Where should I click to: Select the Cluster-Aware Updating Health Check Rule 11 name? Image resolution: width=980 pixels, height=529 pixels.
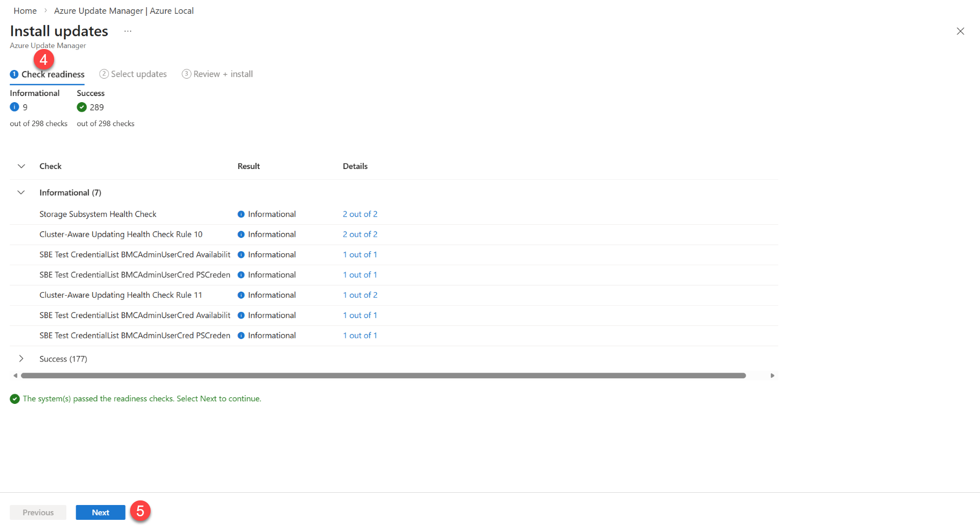[121, 295]
